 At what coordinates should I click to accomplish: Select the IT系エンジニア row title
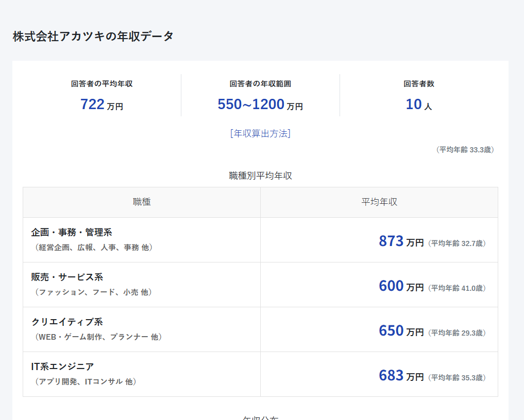pos(62,366)
